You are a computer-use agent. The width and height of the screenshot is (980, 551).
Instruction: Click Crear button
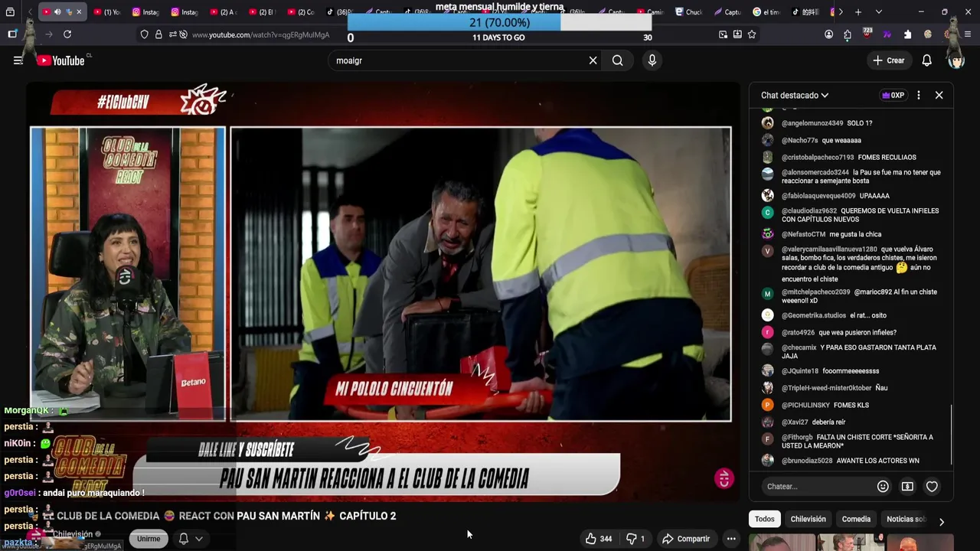889,60
